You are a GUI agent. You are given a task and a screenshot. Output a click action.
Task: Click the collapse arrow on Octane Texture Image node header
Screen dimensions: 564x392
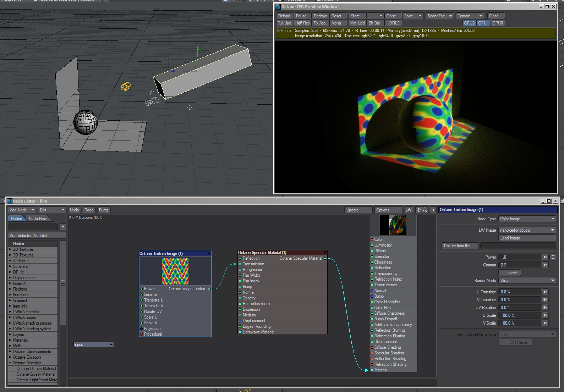tap(209, 254)
